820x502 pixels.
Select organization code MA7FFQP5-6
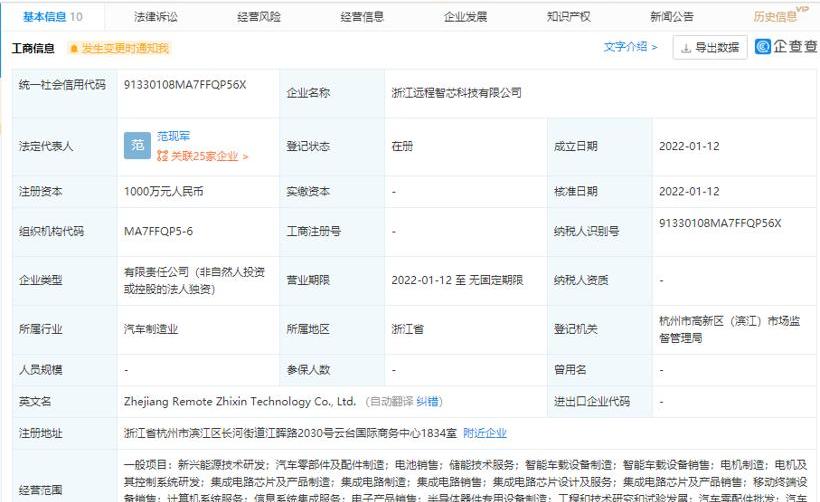(158, 231)
